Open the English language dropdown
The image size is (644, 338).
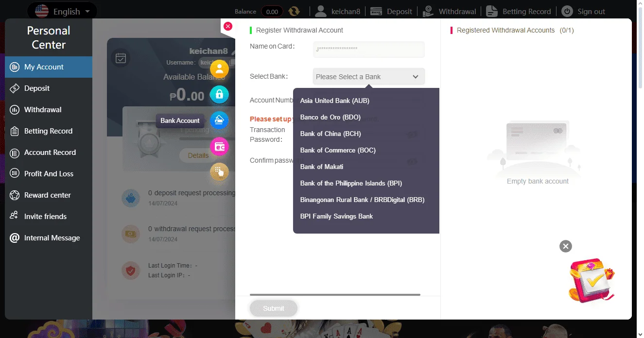pyautogui.click(x=62, y=11)
